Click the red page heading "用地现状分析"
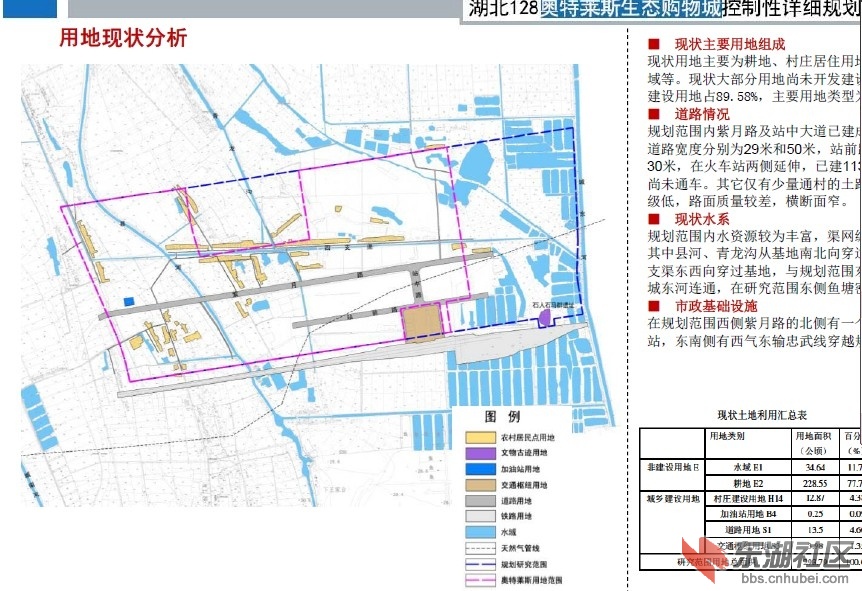The width and height of the screenshot is (862, 591). click(x=123, y=38)
